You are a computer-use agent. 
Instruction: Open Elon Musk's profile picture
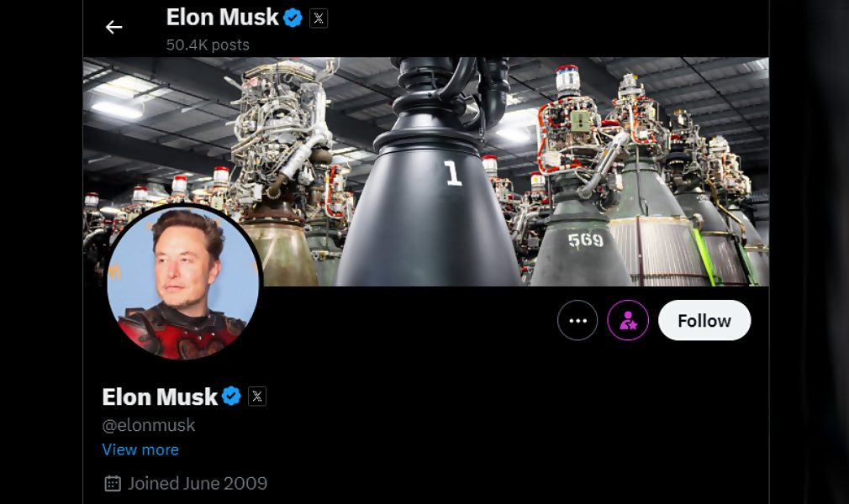pos(183,282)
